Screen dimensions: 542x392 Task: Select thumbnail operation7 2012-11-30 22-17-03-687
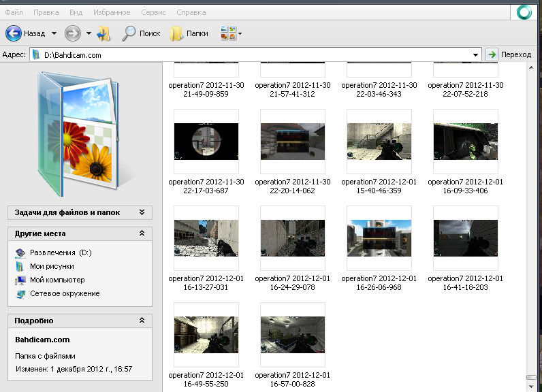[x=206, y=142]
